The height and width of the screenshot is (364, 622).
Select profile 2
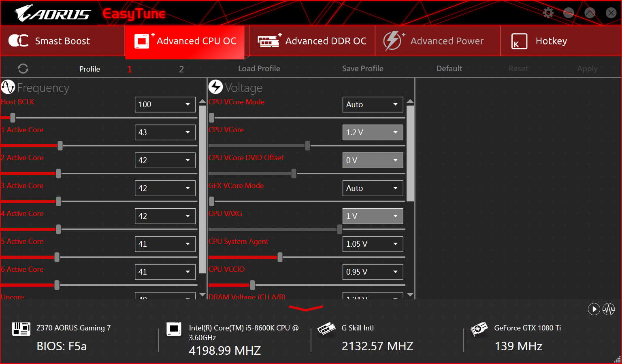(181, 69)
